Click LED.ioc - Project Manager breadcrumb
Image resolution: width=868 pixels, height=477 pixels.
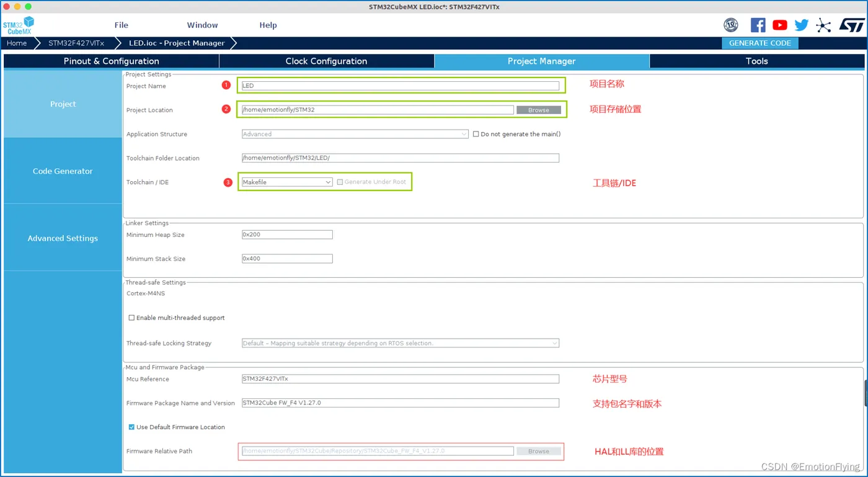click(177, 43)
